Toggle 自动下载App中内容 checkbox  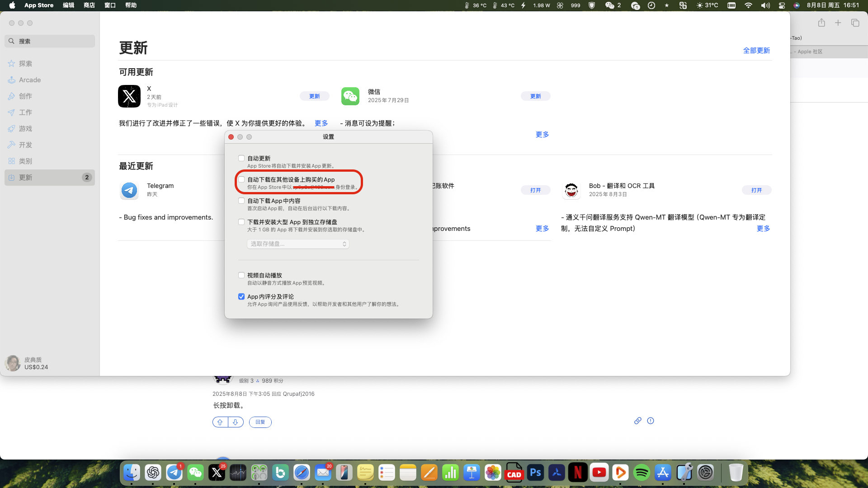point(241,201)
